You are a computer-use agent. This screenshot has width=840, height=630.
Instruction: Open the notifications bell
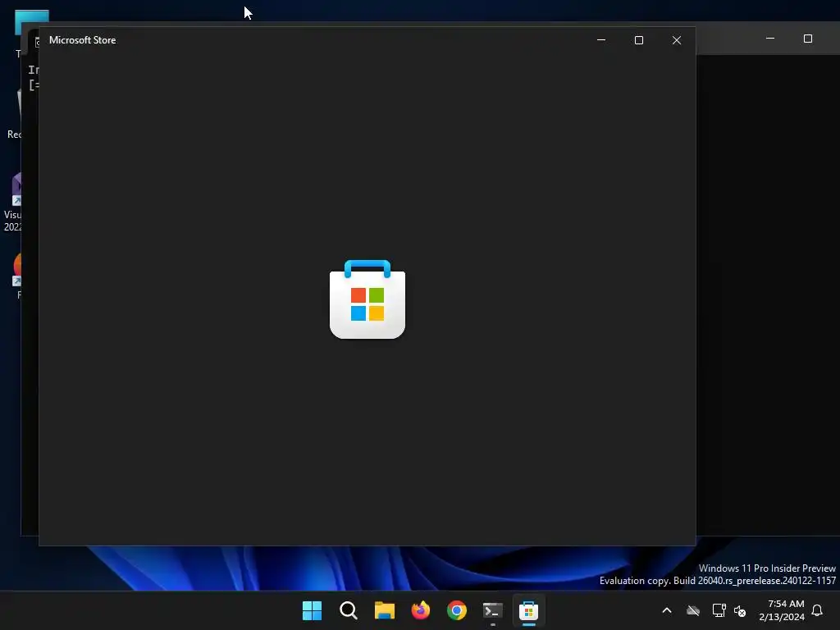click(818, 610)
